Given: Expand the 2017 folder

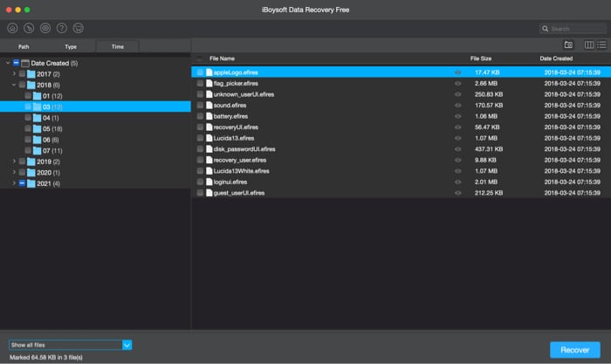Looking at the screenshot, I should click(14, 73).
